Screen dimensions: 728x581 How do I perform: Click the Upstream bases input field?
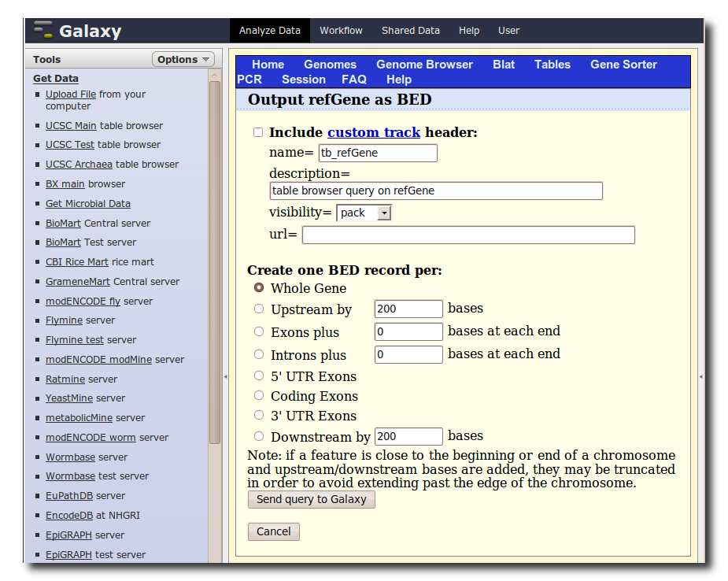[x=408, y=309]
